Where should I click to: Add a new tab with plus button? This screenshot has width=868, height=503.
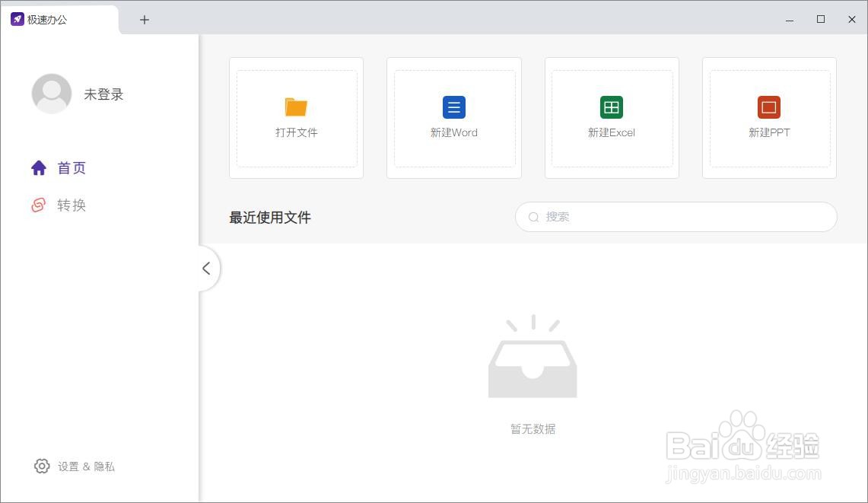pyautogui.click(x=145, y=20)
